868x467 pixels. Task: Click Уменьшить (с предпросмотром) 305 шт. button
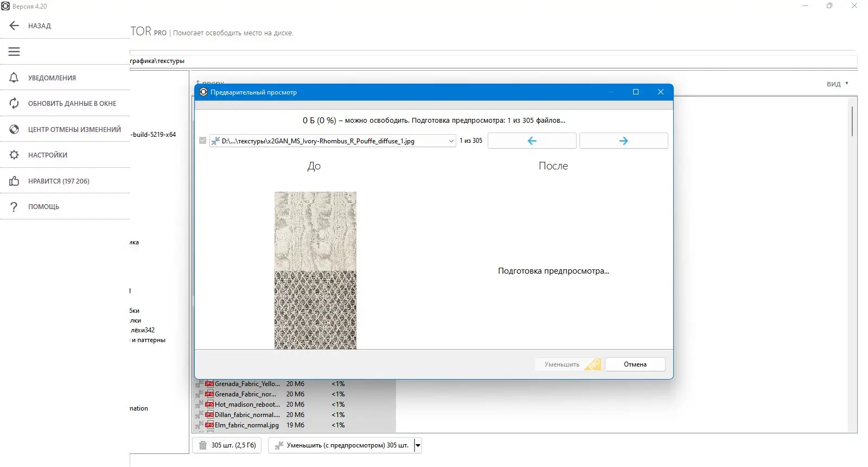[x=342, y=445]
